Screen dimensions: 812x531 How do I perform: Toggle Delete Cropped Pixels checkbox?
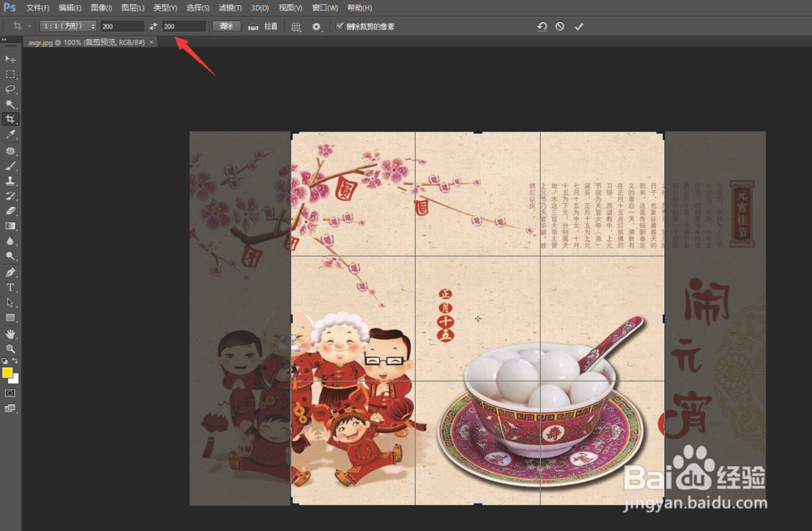click(339, 26)
